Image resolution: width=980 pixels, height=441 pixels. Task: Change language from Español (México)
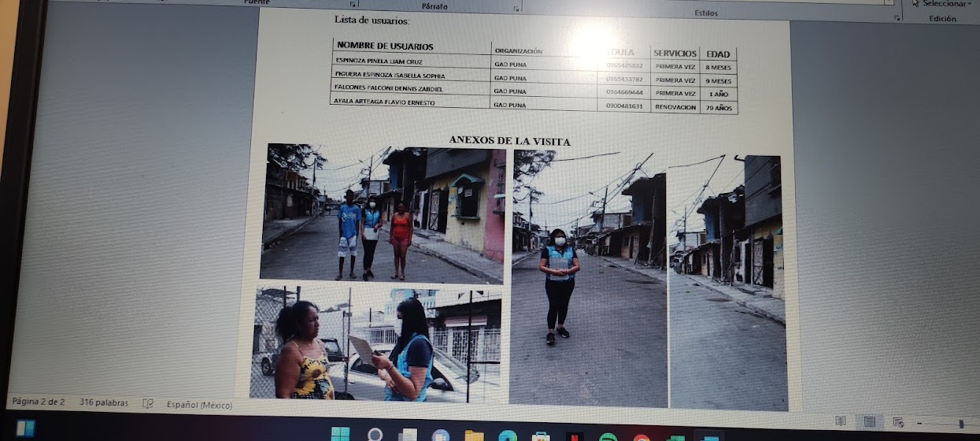tap(199, 405)
